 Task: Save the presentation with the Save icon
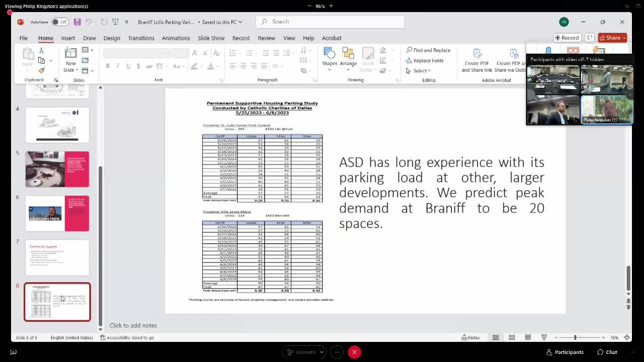click(77, 22)
